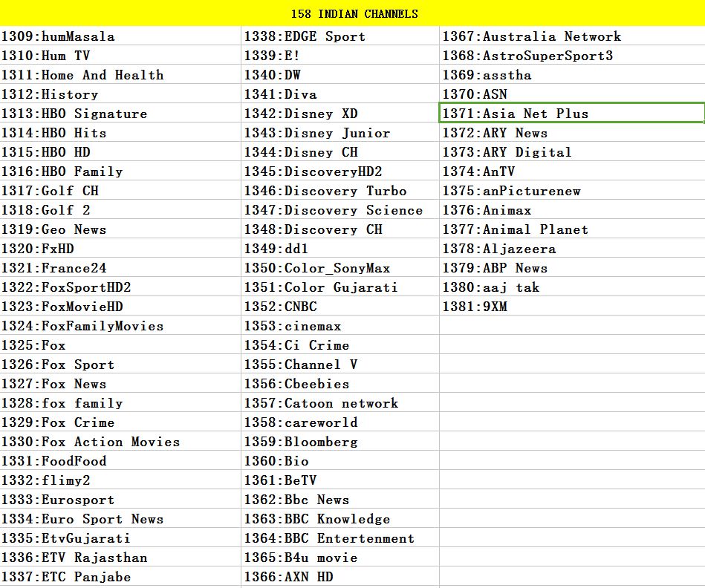Image resolution: width=705 pixels, height=588 pixels.
Task: Click cell '1321:France24'
Action: [x=120, y=268]
